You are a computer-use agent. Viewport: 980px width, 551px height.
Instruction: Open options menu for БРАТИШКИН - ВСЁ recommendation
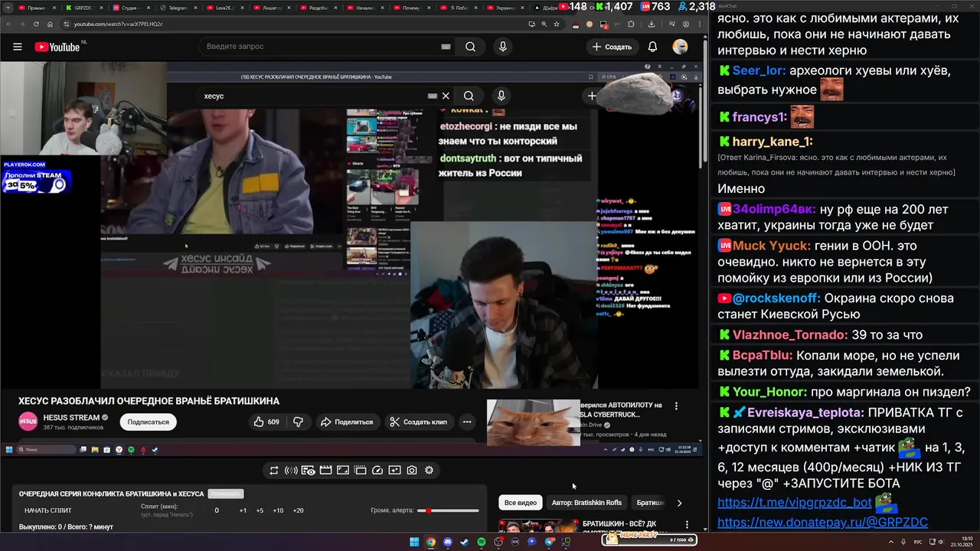pyautogui.click(x=687, y=525)
